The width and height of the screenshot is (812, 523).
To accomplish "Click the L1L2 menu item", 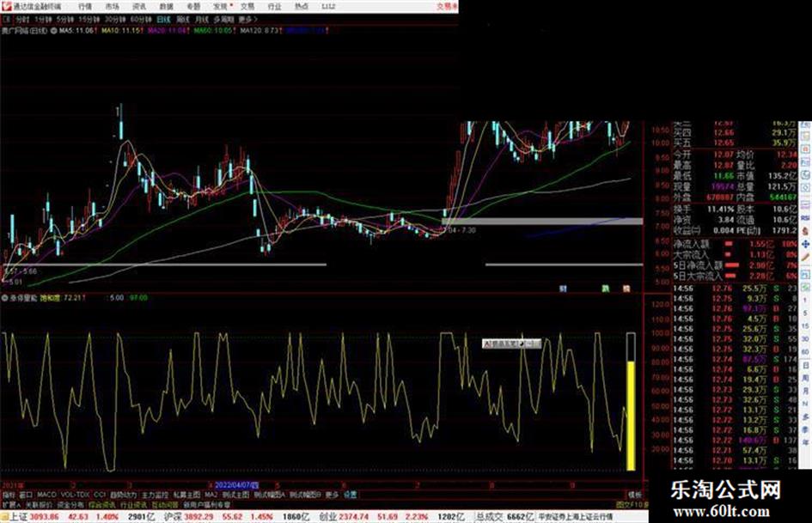I will click(327, 7).
